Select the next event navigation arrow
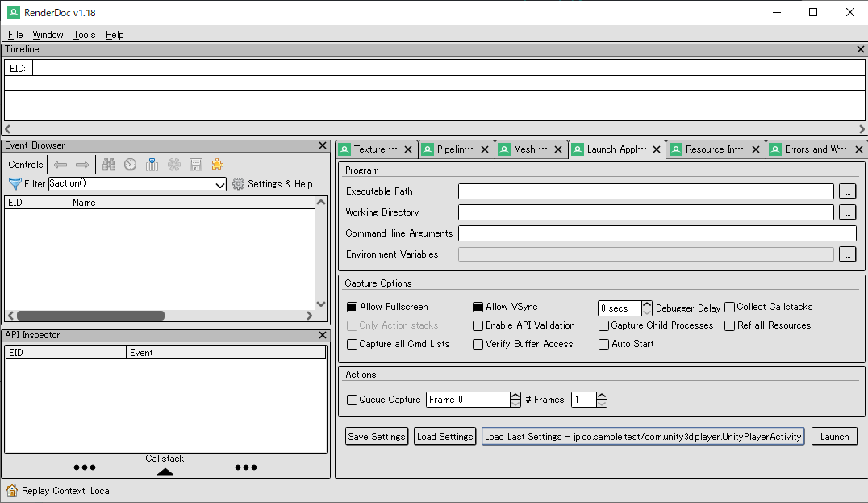Screen dimensions: 868x503 tap(81, 164)
